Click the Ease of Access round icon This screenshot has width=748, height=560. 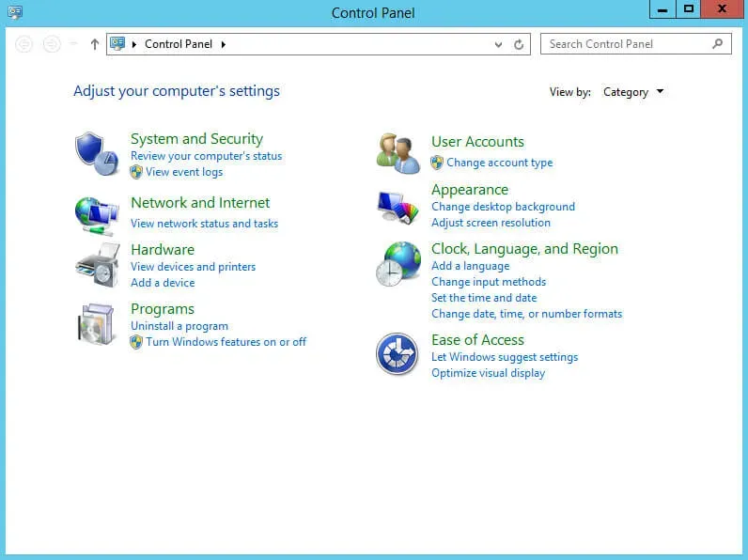[397, 354]
